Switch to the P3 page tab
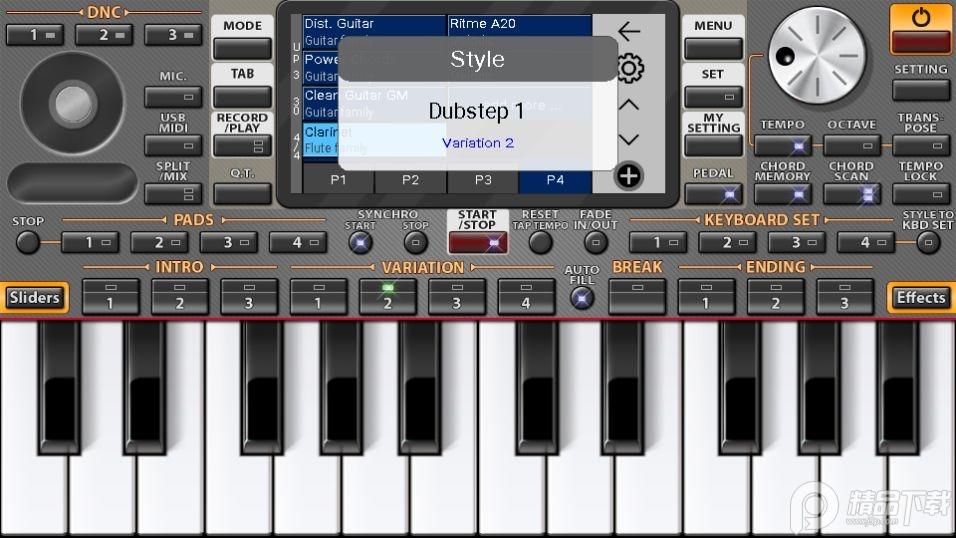956x538 pixels. [483, 180]
